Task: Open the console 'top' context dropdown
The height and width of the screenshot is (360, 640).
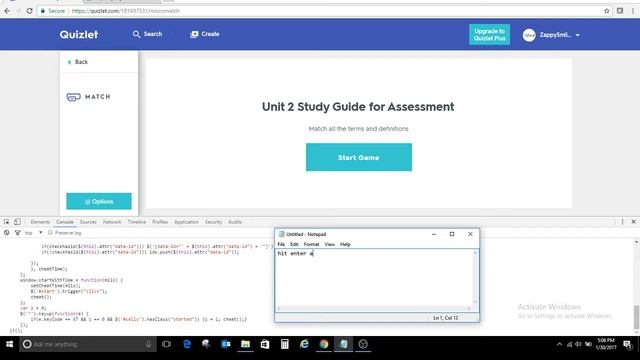Action: (x=34, y=233)
